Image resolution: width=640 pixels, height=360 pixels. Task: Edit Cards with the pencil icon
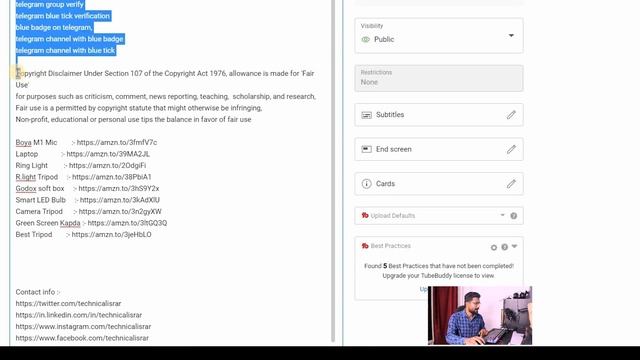coord(511,184)
